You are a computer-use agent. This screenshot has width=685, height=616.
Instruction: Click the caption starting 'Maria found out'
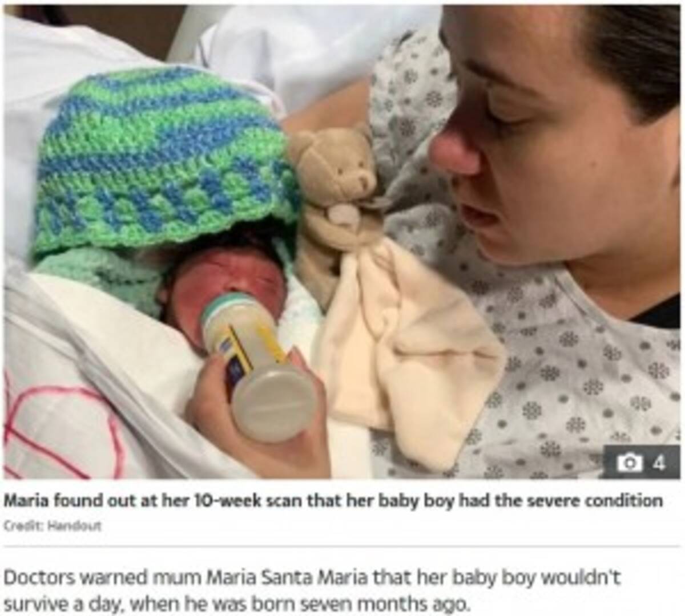333,501
